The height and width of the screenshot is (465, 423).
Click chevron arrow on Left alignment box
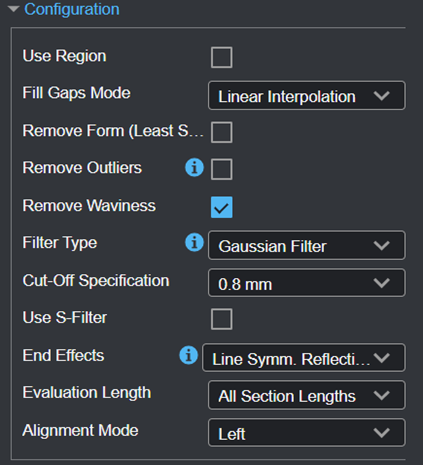pyautogui.click(x=382, y=433)
